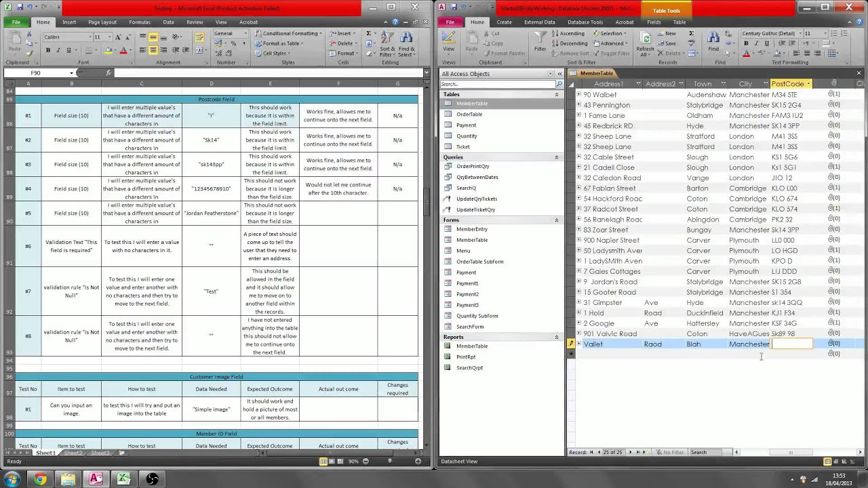Open the PostCode column header dropdown arrow

(x=808, y=84)
